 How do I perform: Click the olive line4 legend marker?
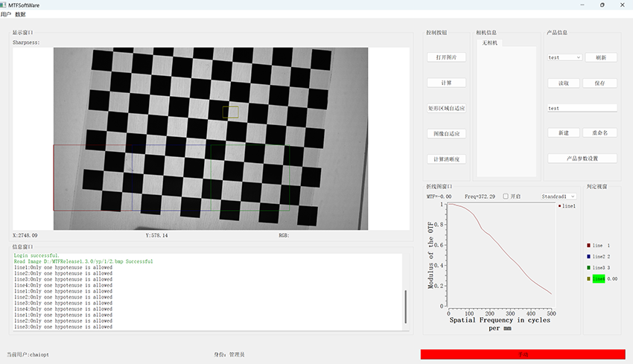(x=589, y=278)
